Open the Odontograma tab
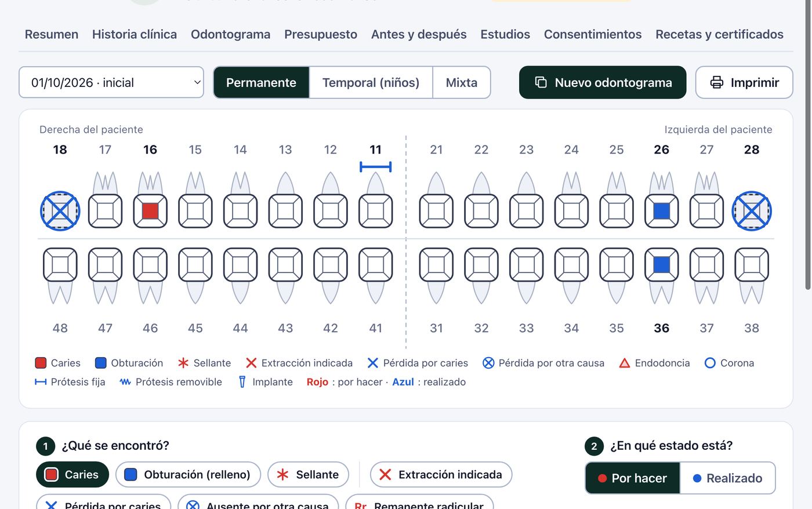This screenshot has width=812, height=509. (x=231, y=34)
